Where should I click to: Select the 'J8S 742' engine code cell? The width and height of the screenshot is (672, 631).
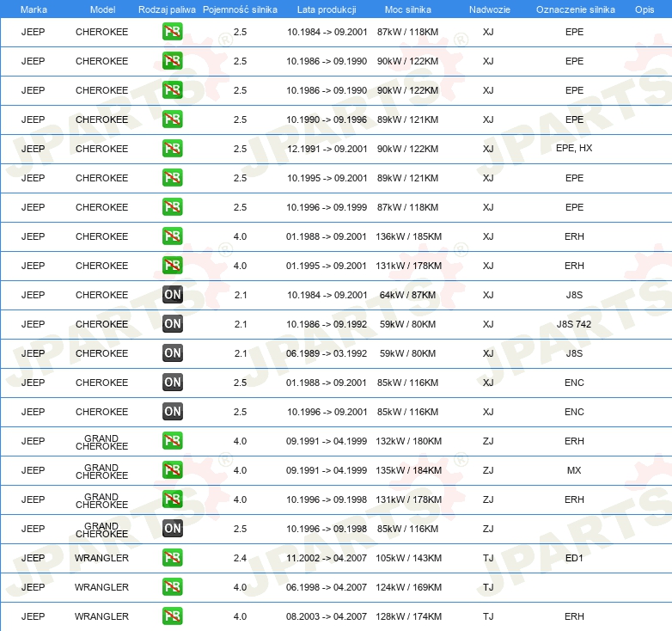point(574,324)
